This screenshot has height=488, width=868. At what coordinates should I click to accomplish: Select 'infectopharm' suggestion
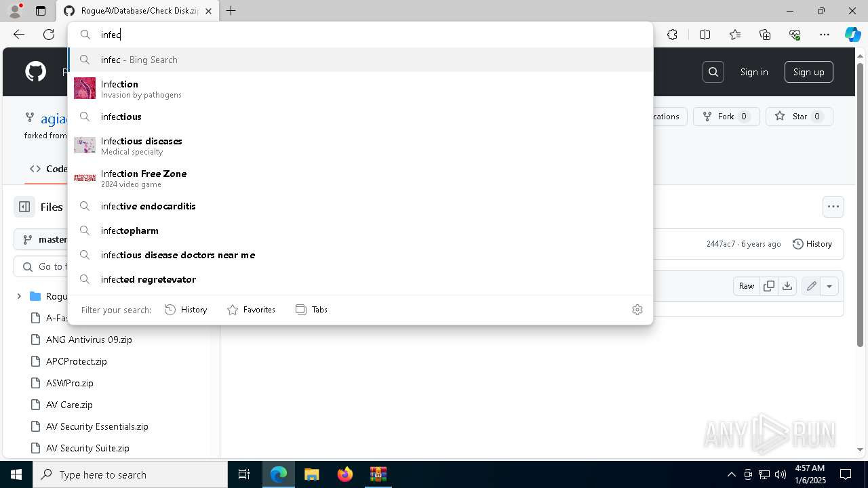(x=360, y=230)
